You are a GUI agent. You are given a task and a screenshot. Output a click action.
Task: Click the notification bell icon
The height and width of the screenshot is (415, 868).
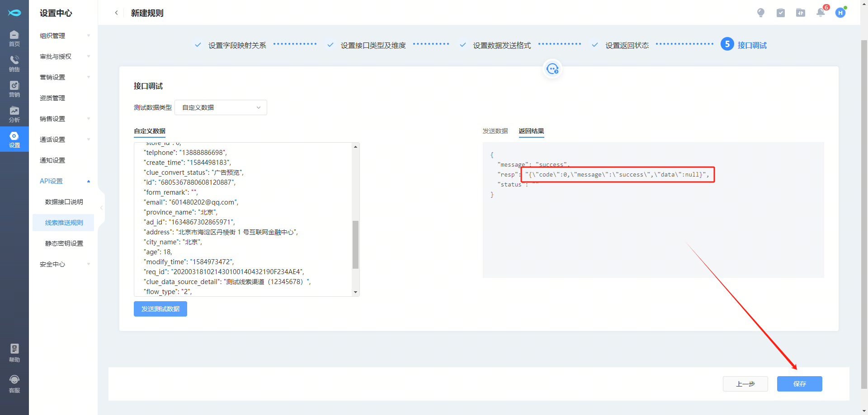coord(821,13)
